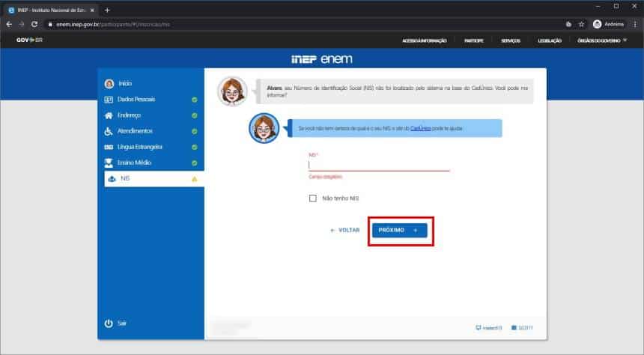Focus the NIS number input field

(379, 165)
